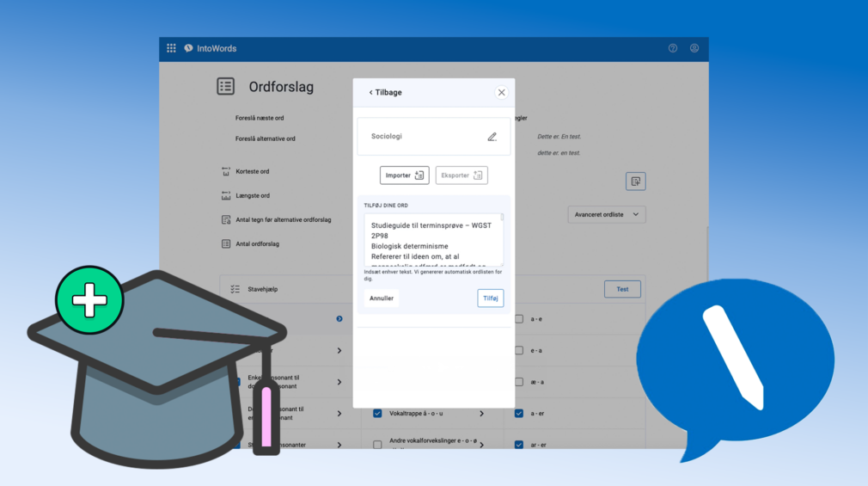The height and width of the screenshot is (486, 868).
Task: Click the Foreslå næste ord label
Action: [x=259, y=118]
